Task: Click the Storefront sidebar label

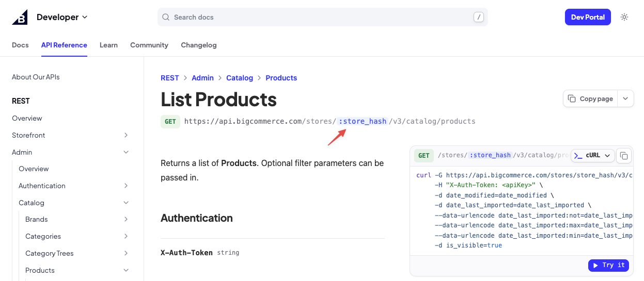Action: (x=28, y=135)
